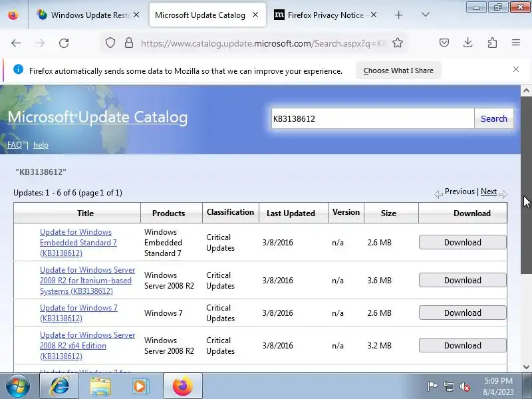Click the muted volume tray icon
The height and width of the screenshot is (399, 532).
464,386
